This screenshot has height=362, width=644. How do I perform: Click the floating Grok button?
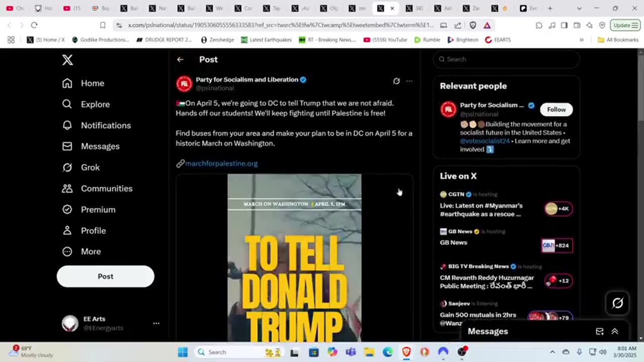pyautogui.click(x=618, y=303)
